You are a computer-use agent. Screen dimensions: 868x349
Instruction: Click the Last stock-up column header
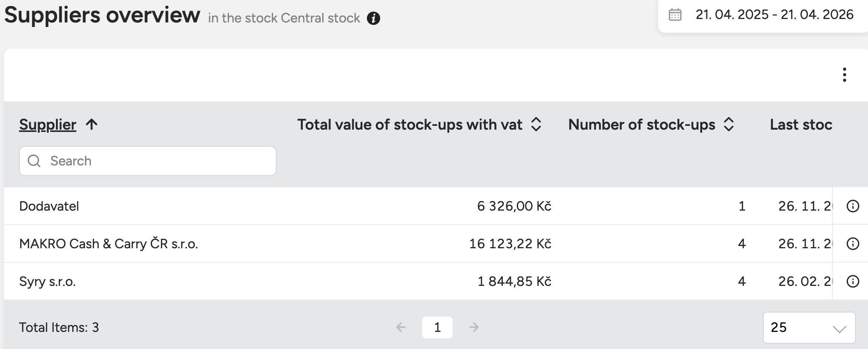pyautogui.click(x=801, y=125)
